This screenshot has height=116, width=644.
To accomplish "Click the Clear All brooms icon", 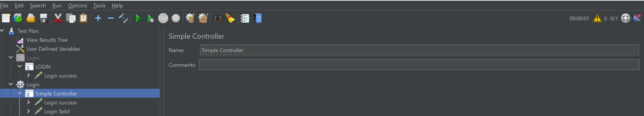I will point(203,18).
